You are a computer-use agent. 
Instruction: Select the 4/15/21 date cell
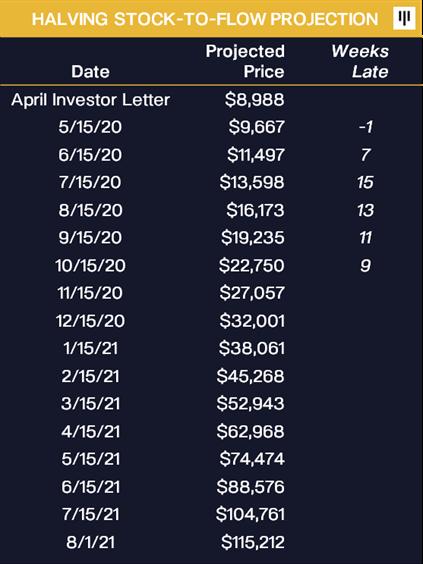90,431
